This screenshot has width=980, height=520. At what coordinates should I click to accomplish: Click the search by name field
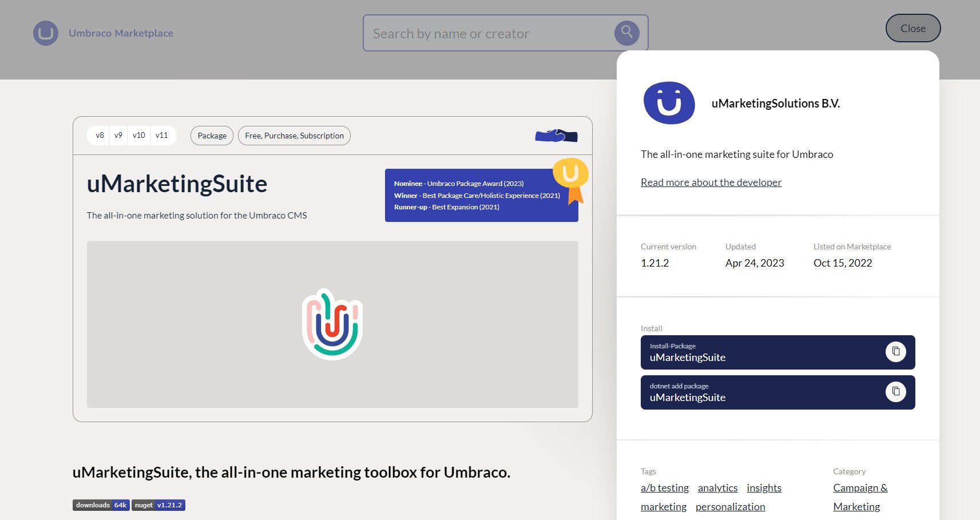coord(492,33)
